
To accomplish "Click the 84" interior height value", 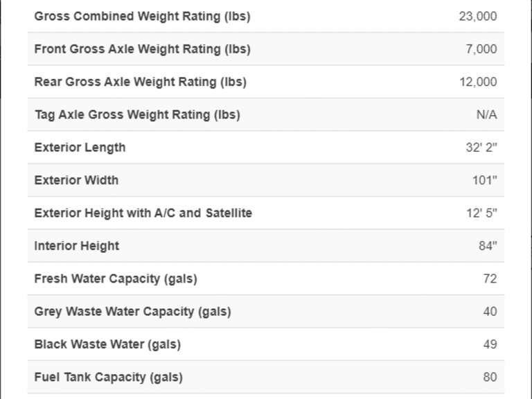I will coord(488,246).
